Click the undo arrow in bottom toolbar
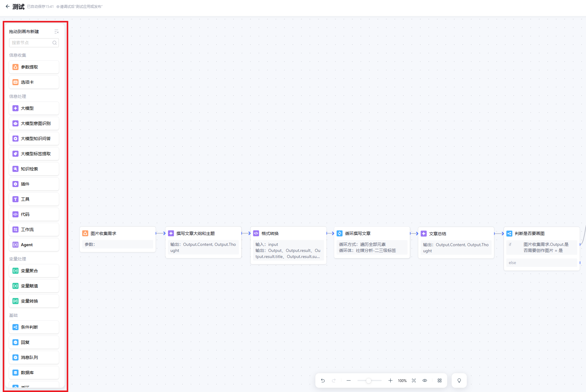This screenshot has width=586, height=392. pos(323,380)
